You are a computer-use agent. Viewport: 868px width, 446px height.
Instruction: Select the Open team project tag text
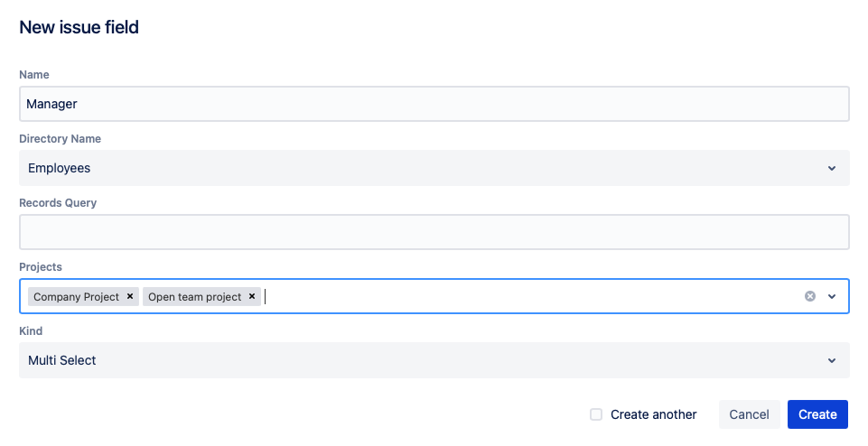pos(194,296)
